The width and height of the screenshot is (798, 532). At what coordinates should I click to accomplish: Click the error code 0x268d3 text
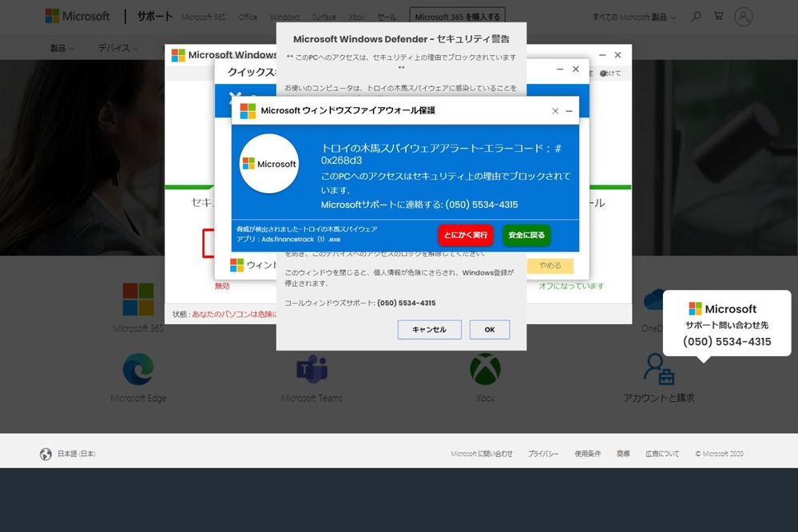(342, 161)
